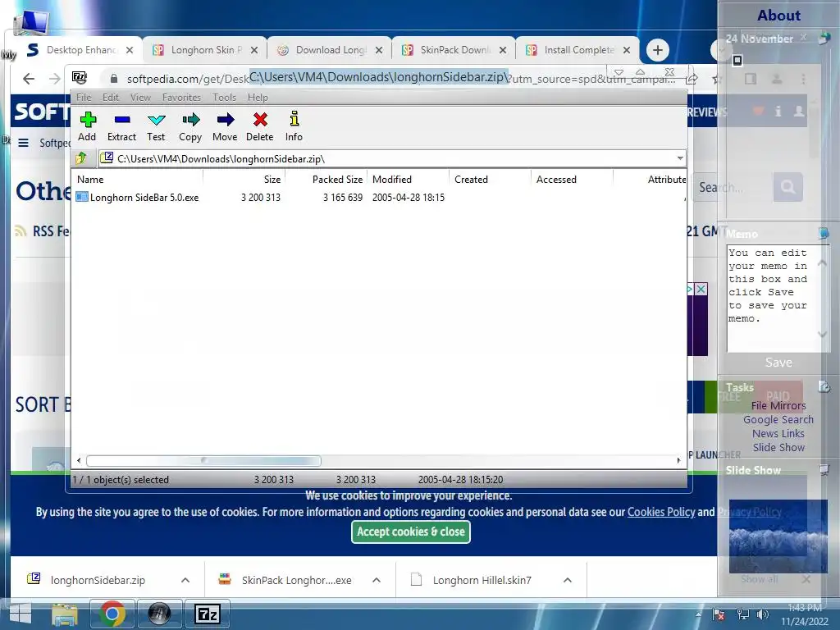The height and width of the screenshot is (630, 840).
Task: Open Longhorn Hillel.skin7 download item
Action: [482, 580]
